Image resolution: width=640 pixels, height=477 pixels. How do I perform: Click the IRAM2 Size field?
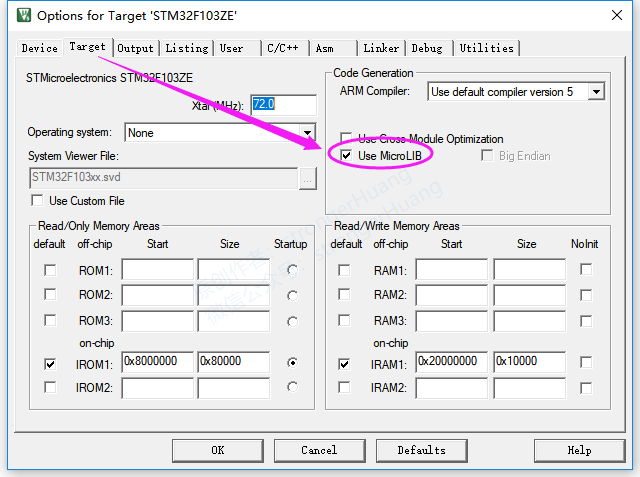click(x=529, y=388)
